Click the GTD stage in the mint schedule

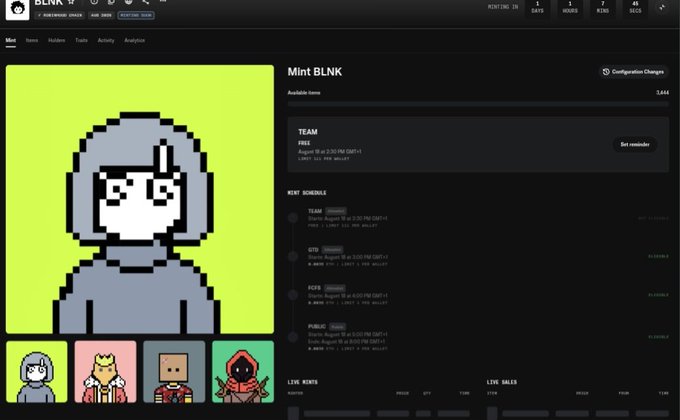(x=478, y=256)
